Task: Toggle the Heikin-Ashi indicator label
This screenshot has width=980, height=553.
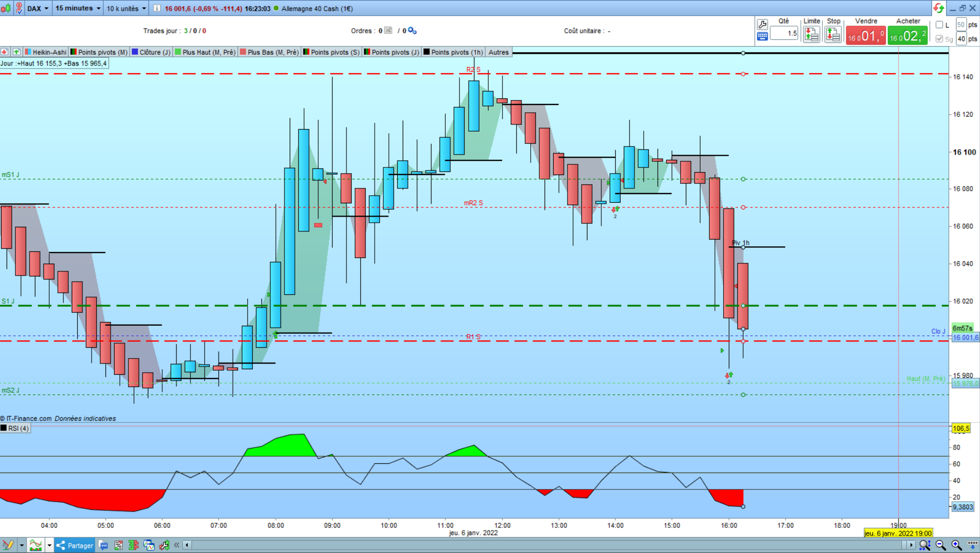Action: click(x=46, y=52)
